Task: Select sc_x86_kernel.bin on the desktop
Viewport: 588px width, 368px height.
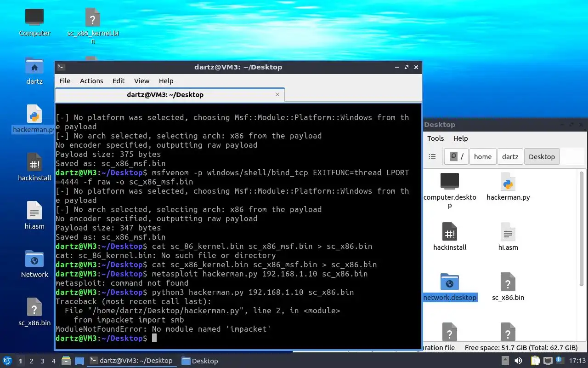Action: click(93, 25)
